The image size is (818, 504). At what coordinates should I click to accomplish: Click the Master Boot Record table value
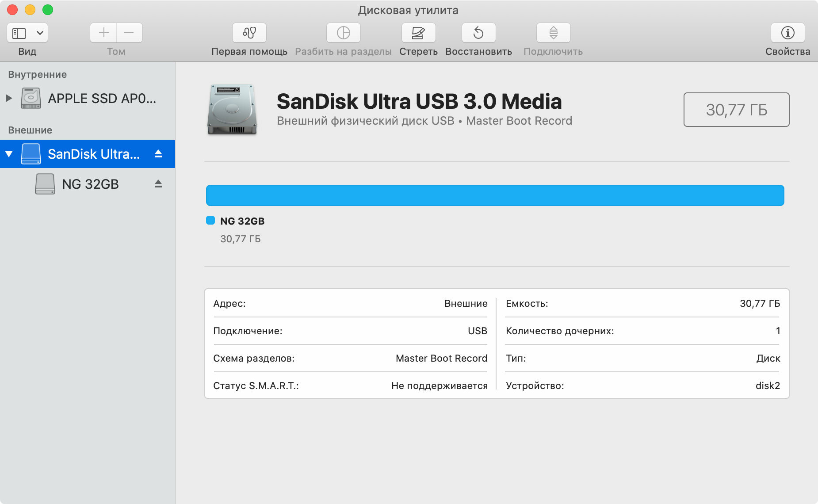[441, 358]
